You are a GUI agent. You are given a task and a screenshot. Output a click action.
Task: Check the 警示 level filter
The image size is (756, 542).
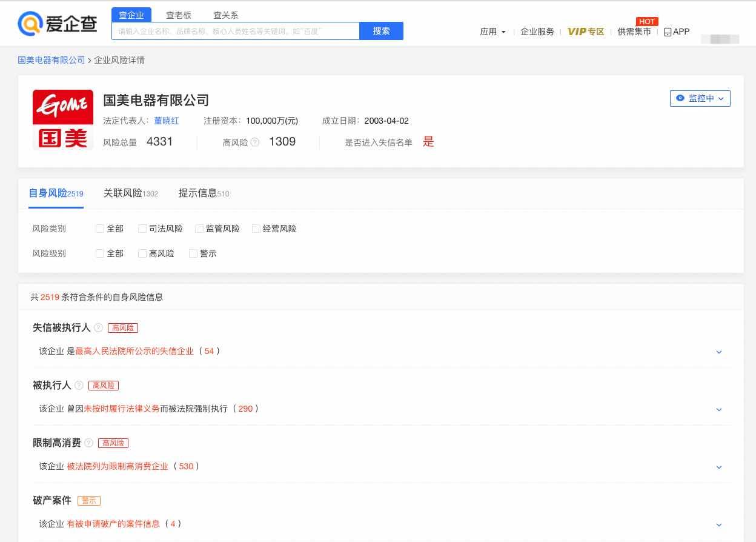point(193,253)
